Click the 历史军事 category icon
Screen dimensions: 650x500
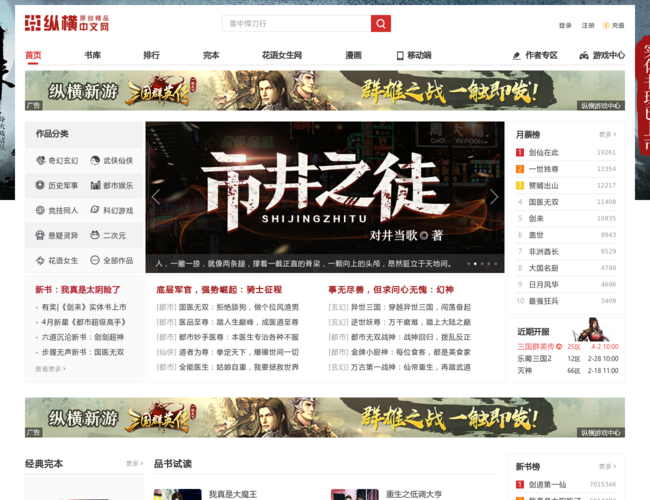[x=40, y=185]
